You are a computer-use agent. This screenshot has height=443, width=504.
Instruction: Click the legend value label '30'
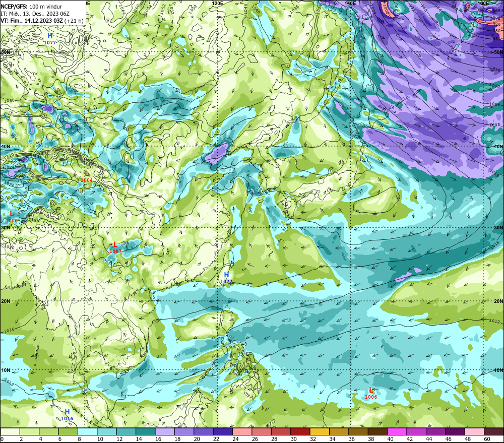[x=294, y=439]
